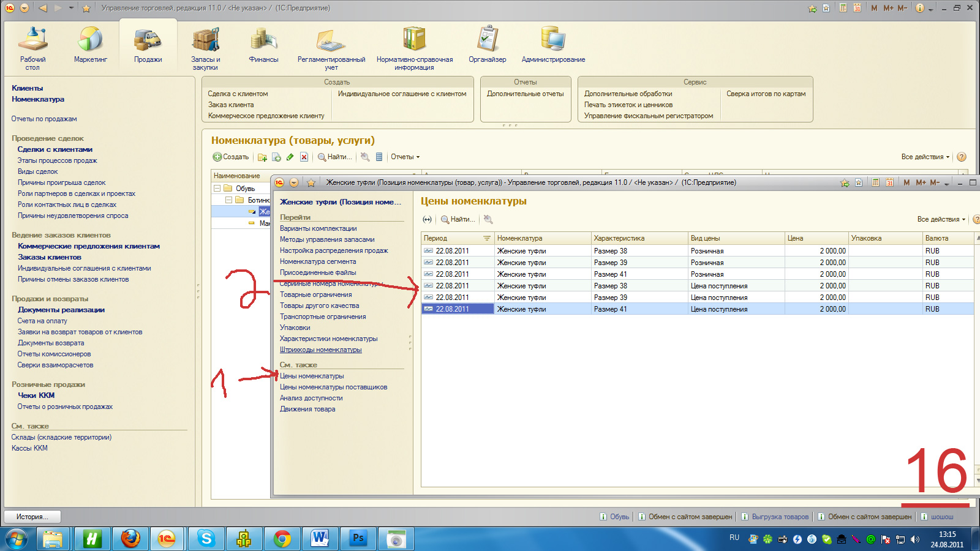Click Вид цены column header
Viewport: 980px width, 551px height.
point(736,238)
